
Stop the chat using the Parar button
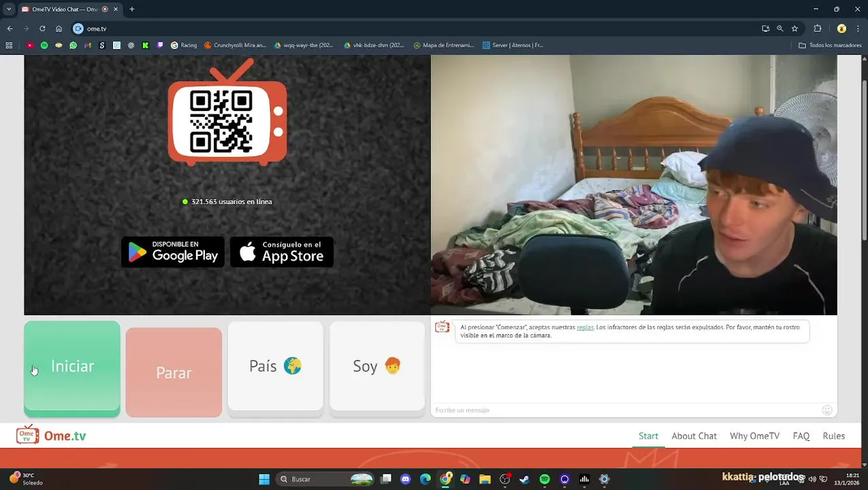pyautogui.click(x=174, y=372)
